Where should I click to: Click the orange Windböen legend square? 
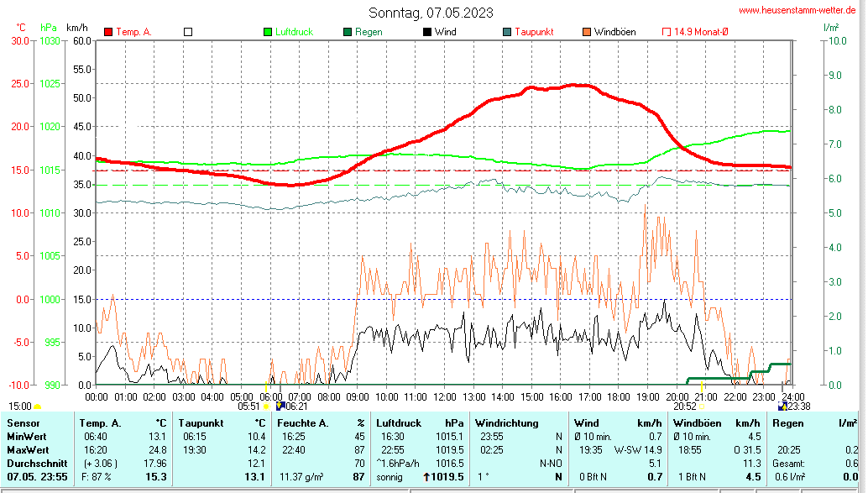587,32
